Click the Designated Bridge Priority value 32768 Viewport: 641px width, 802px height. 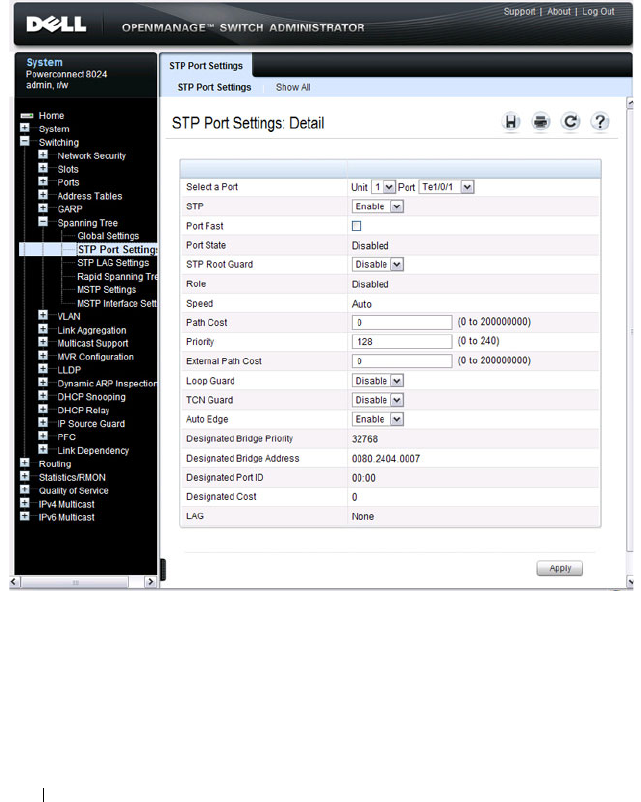coord(365,439)
